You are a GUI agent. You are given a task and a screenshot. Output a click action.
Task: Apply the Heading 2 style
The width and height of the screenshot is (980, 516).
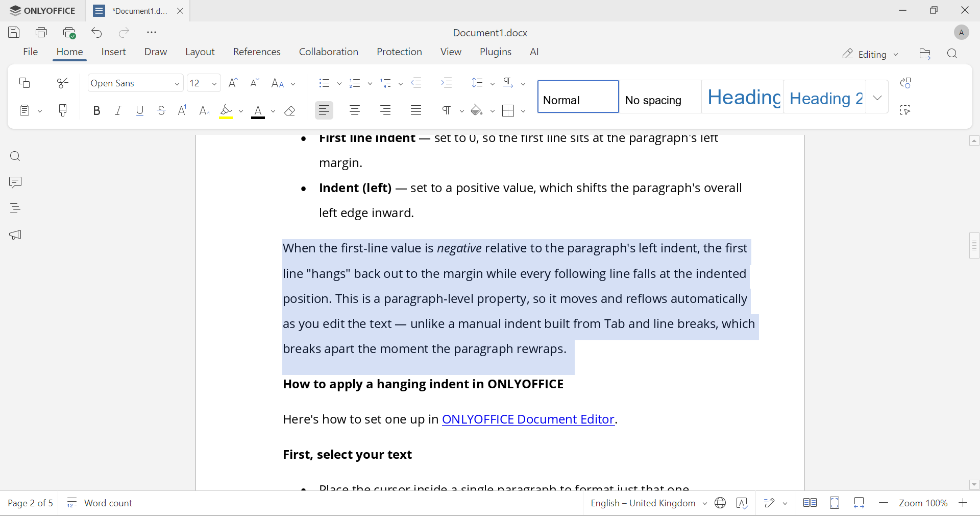coord(825,97)
